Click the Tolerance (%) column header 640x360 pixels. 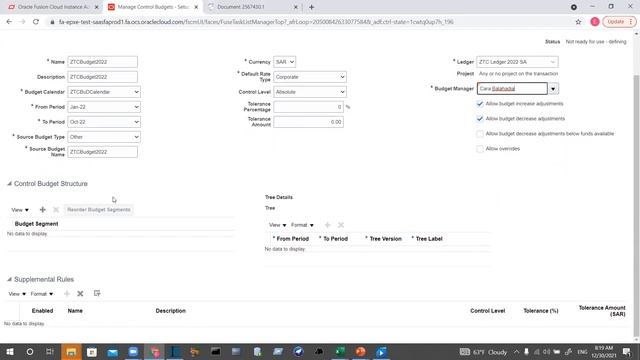(x=541, y=311)
